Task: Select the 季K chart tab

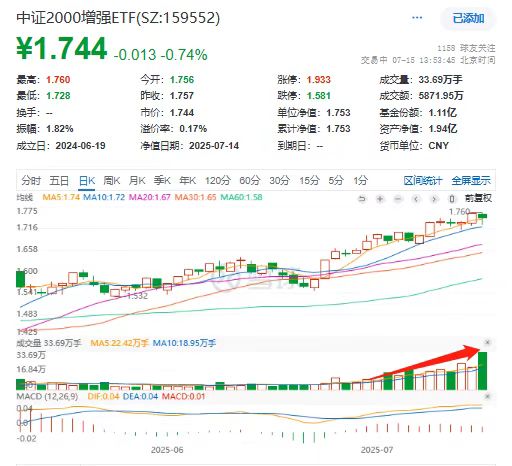Action: [162, 181]
